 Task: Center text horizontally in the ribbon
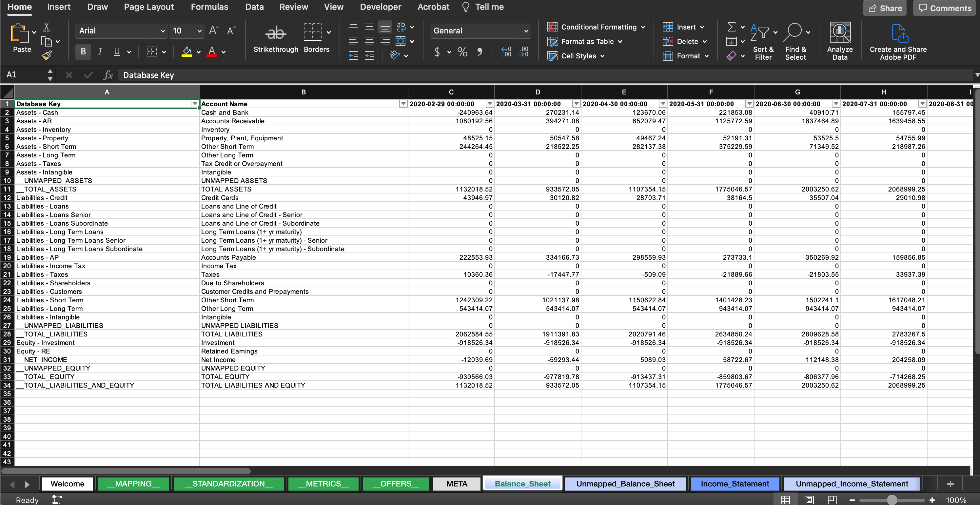(x=369, y=41)
